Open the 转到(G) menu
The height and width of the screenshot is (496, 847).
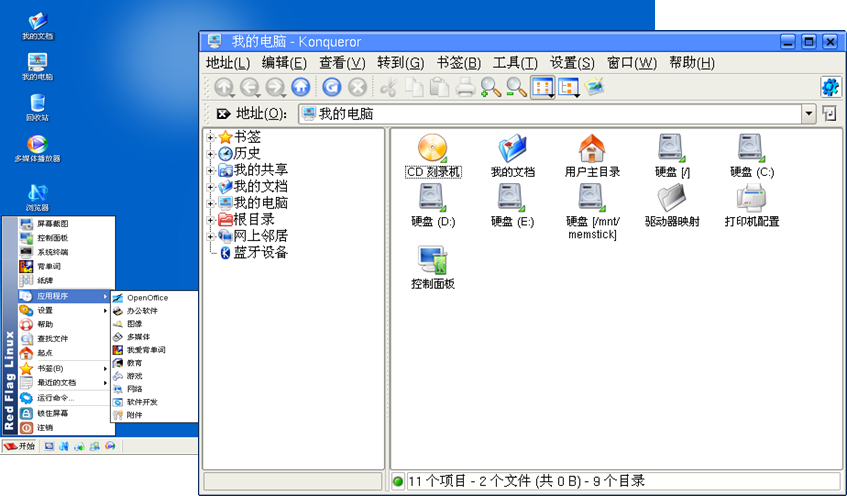coord(401,63)
